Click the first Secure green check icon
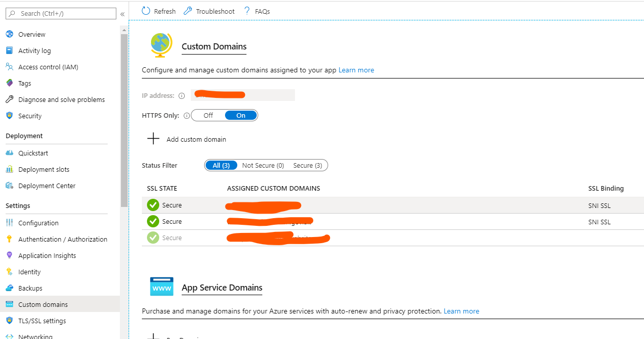Screen dimensions: 644x339 pyautogui.click(x=153, y=205)
